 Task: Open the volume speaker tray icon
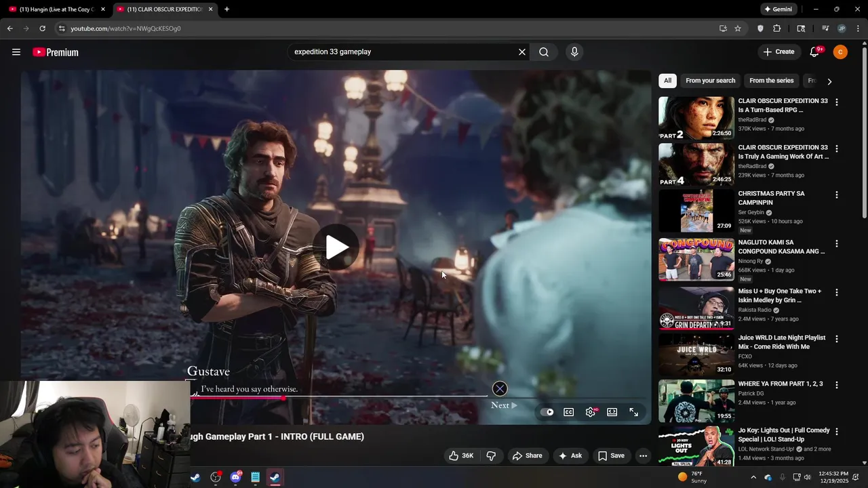click(x=807, y=477)
